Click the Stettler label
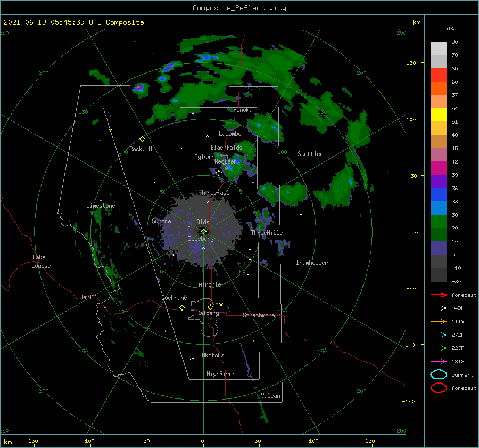 coord(310,154)
